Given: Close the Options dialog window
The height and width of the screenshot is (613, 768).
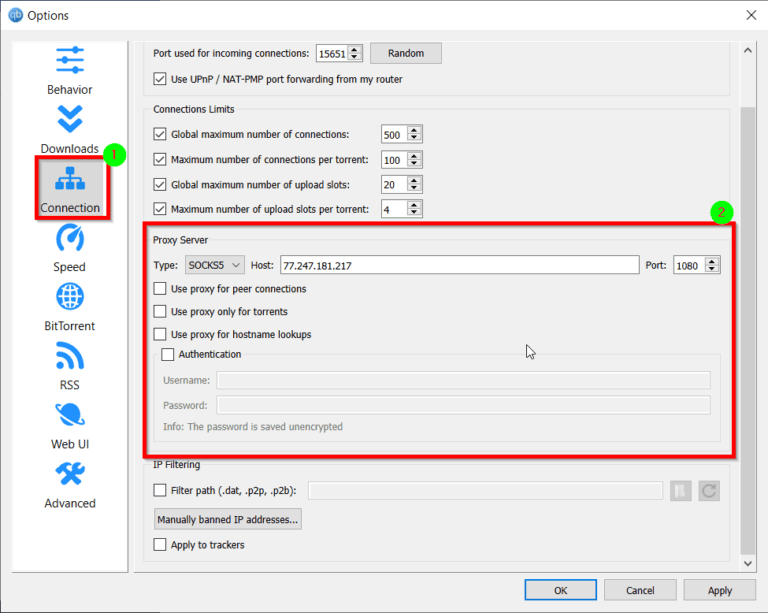Looking at the screenshot, I should (x=751, y=15).
